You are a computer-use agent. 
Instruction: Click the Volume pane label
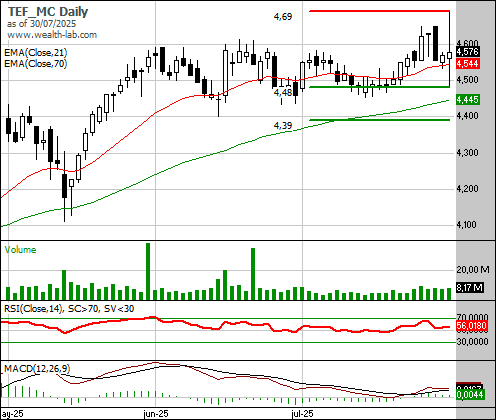click(20, 250)
